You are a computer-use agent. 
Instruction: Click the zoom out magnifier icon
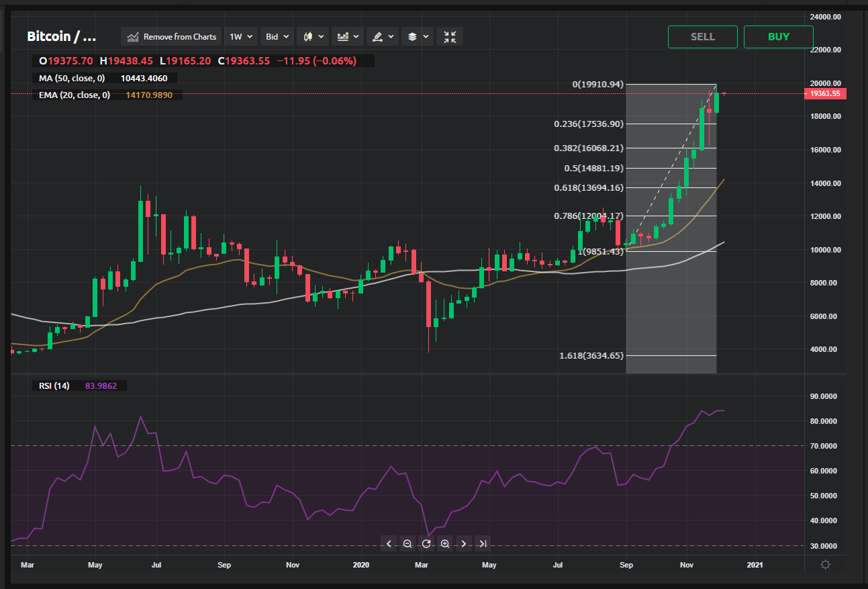[407, 543]
